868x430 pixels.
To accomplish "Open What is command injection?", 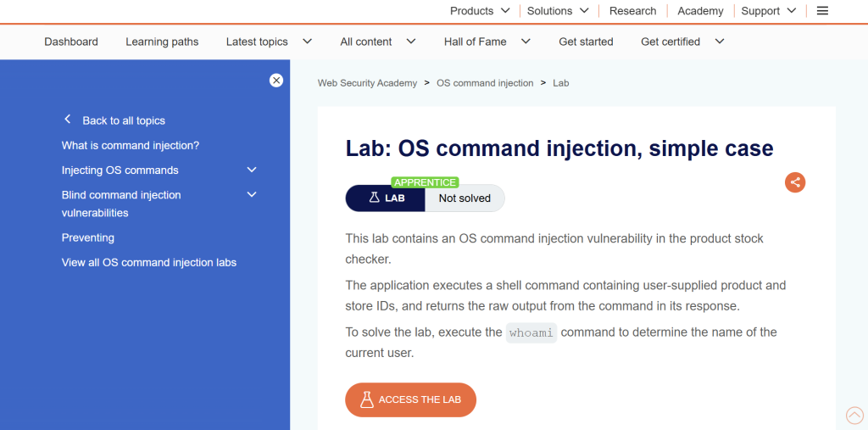I will pos(130,145).
